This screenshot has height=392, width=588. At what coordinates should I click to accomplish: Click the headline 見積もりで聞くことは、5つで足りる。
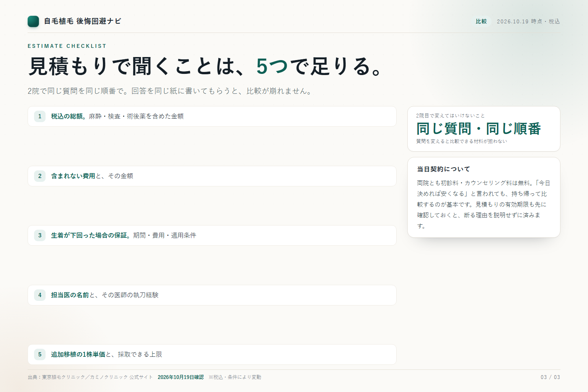click(205, 66)
